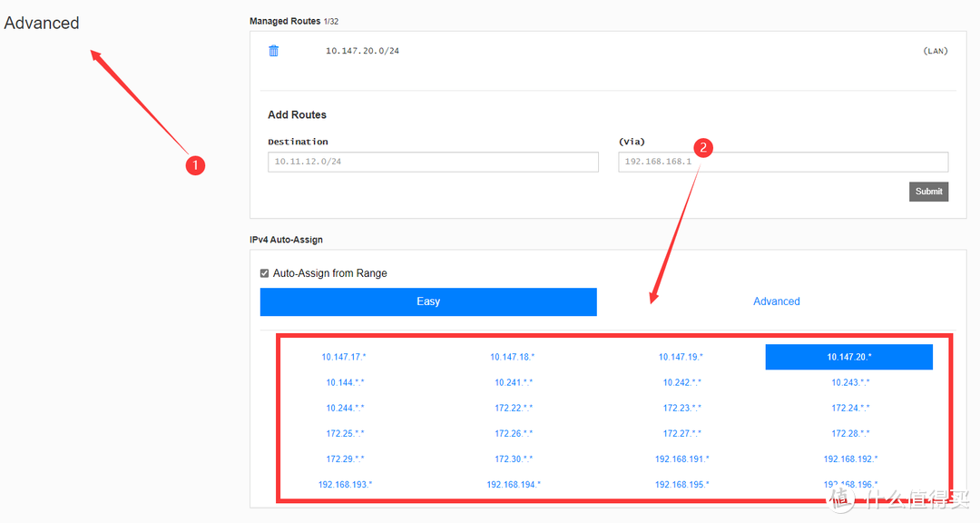The image size is (980, 523).
Task: Choose the 10.241.*.* address range
Action: [x=513, y=381]
